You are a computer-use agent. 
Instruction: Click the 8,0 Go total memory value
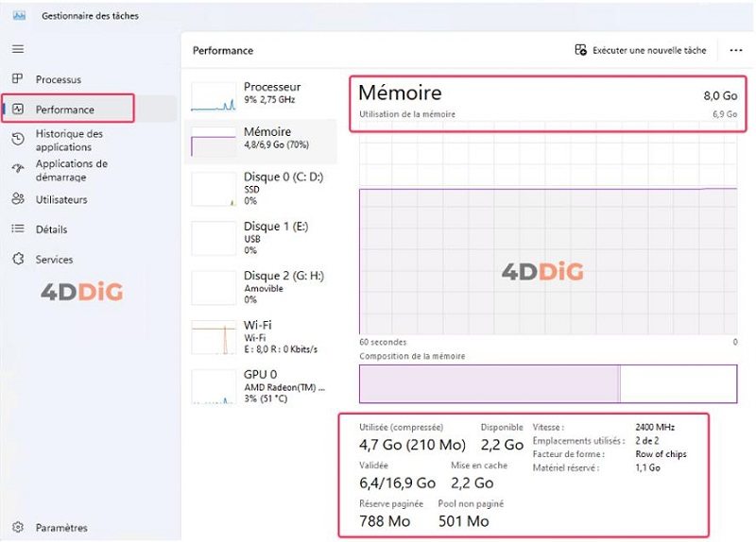[720, 95]
